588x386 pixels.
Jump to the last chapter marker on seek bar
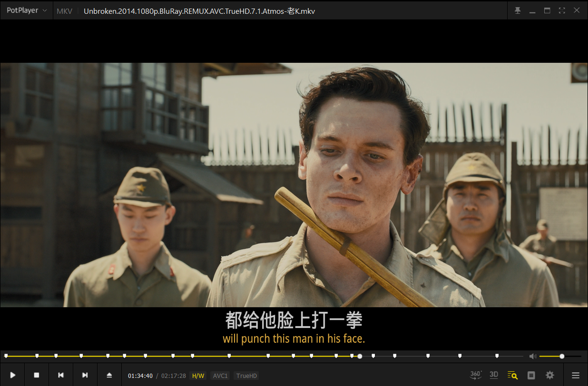497,355
